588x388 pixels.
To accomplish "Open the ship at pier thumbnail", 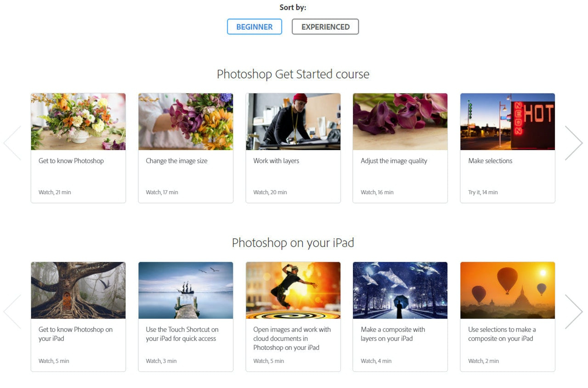I will (186, 290).
